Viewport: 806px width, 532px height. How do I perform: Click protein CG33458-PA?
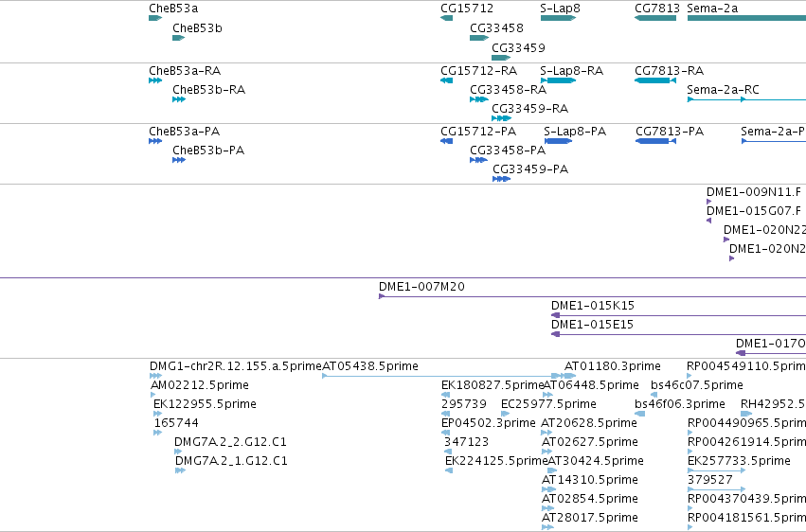(x=508, y=151)
